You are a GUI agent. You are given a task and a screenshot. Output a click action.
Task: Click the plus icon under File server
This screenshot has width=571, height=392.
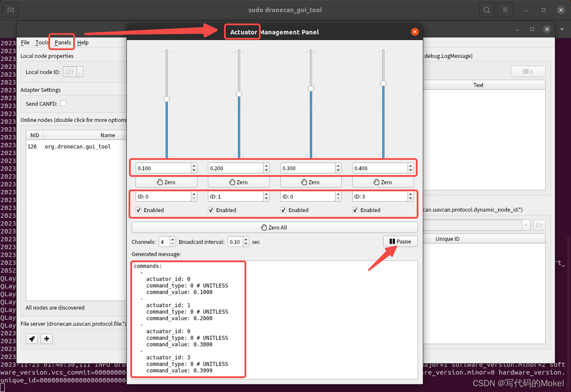[x=46, y=339]
